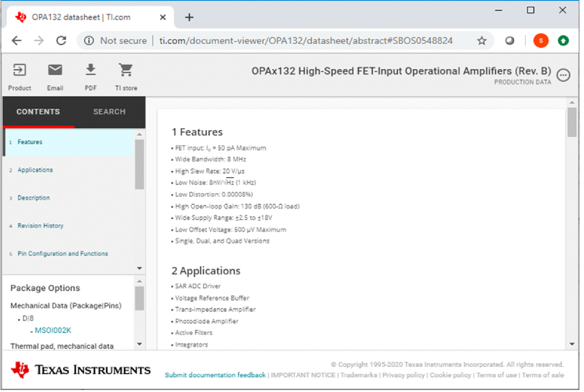The height and width of the screenshot is (392, 584).
Task: Switch to the CONTENTS tab
Action: click(38, 112)
